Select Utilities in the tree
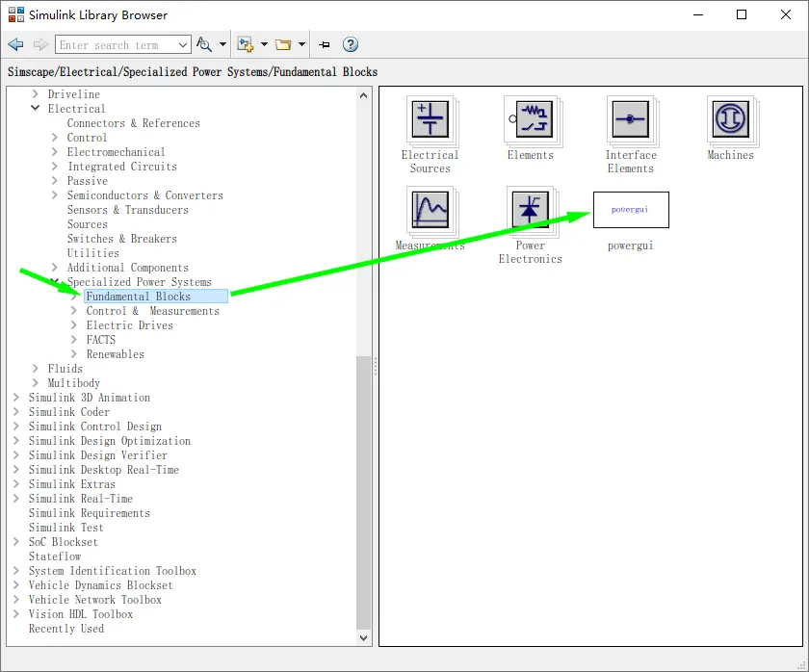809x672 pixels. 92,253
